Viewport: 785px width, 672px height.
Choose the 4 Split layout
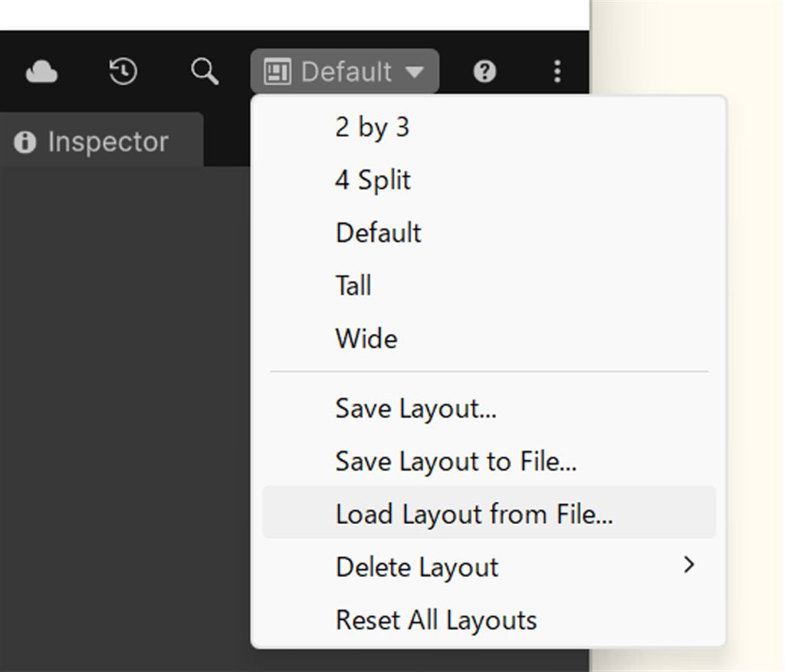(373, 180)
